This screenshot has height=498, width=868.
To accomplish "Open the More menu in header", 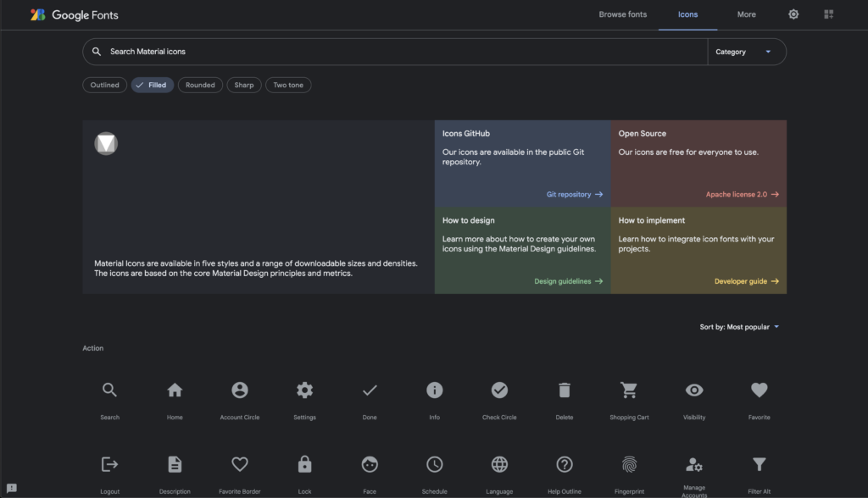I will click(x=746, y=14).
